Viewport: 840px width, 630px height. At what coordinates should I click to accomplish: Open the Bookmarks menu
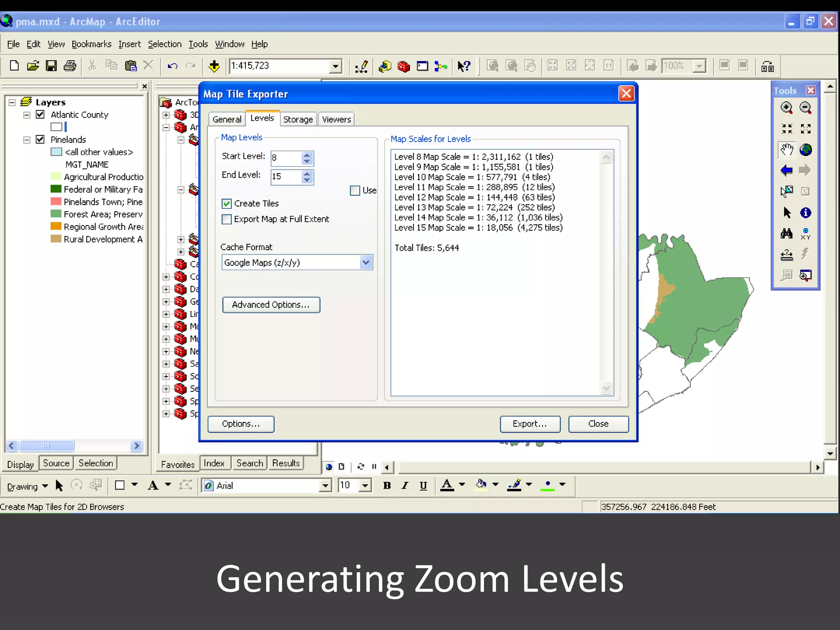91,44
